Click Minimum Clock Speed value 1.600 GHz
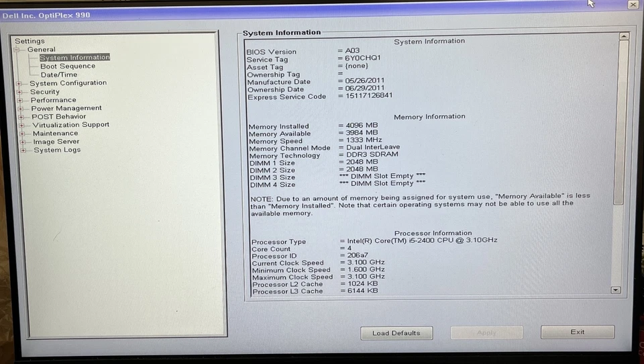644x364 pixels. pyautogui.click(x=366, y=269)
